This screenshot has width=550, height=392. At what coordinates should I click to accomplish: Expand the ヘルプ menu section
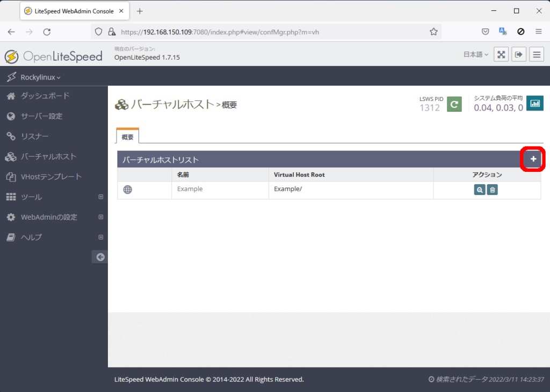(x=100, y=237)
